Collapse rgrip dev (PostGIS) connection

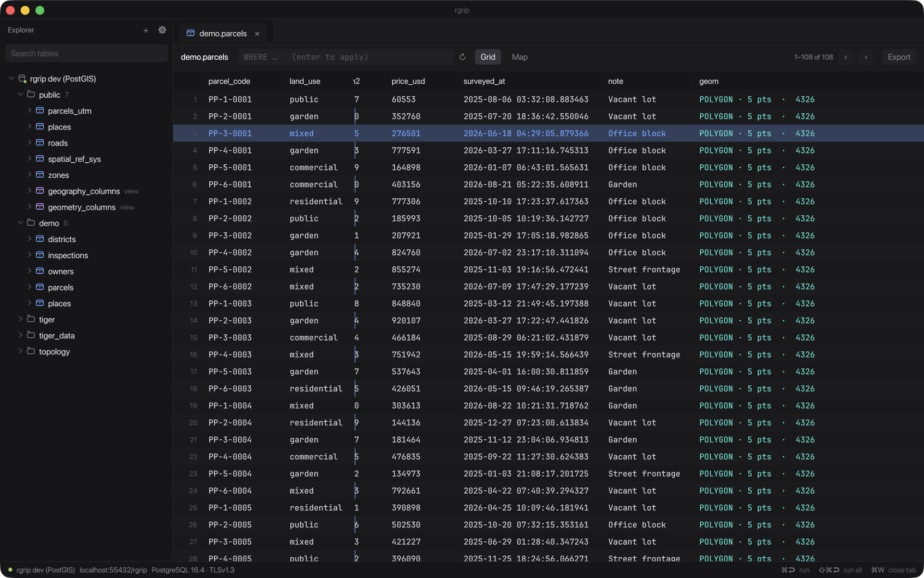12,78
